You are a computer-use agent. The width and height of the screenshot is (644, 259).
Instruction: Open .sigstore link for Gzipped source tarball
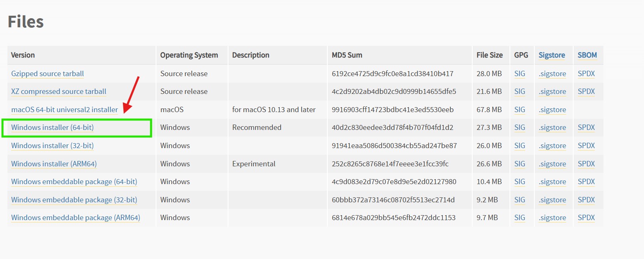coord(553,74)
